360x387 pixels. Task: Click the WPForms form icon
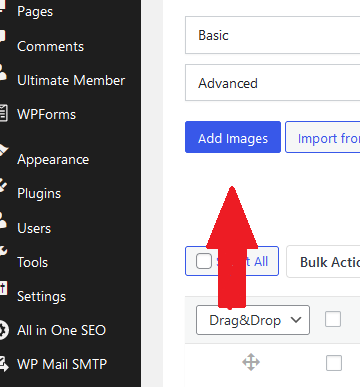point(3,113)
